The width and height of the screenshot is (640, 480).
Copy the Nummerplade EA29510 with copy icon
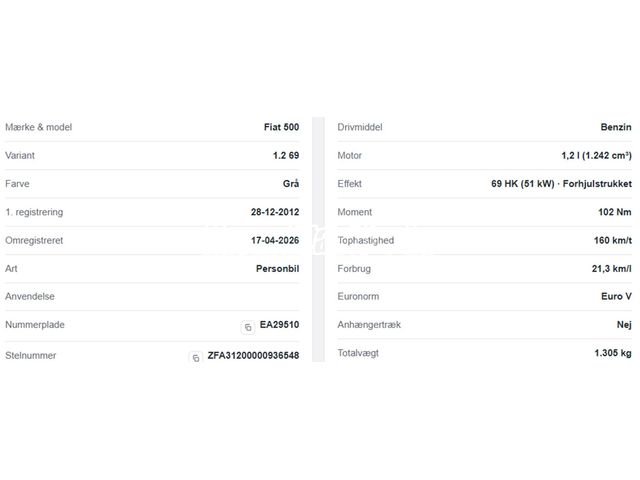tap(248, 327)
